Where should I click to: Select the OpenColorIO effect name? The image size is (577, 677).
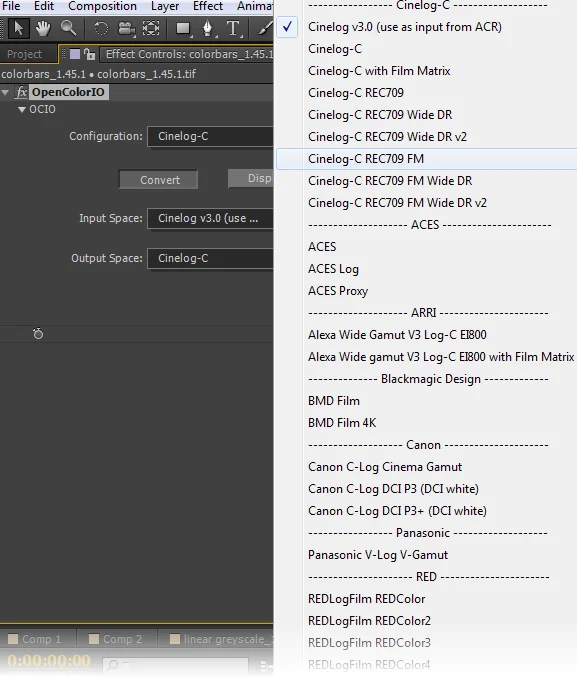click(68, 92)
